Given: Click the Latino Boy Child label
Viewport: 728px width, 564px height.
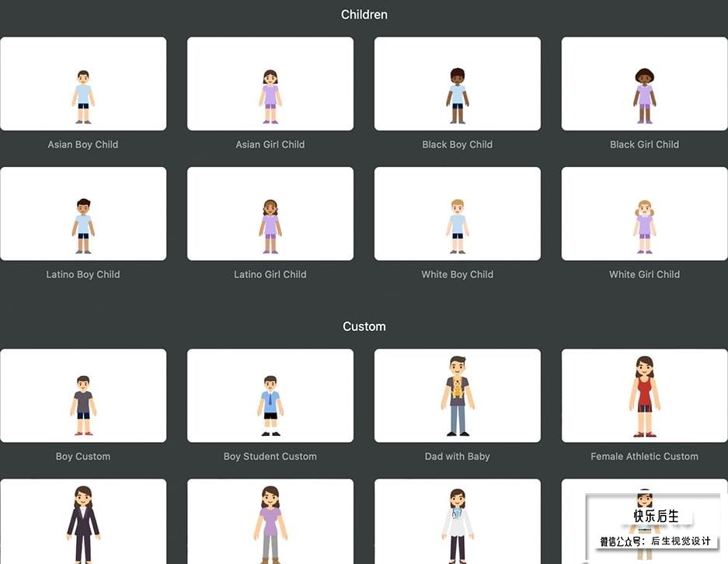Looking at the screenshot, I should (83, 274).
